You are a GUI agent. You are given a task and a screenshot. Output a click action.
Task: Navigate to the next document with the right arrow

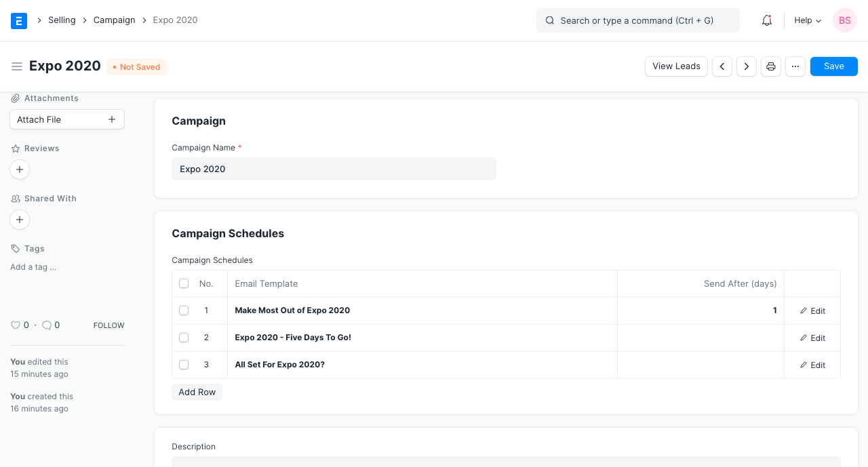(746, 66)
